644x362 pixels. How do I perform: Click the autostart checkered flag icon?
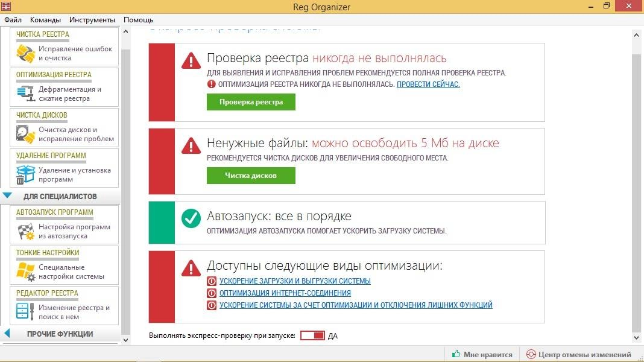[x=26, y=231]
